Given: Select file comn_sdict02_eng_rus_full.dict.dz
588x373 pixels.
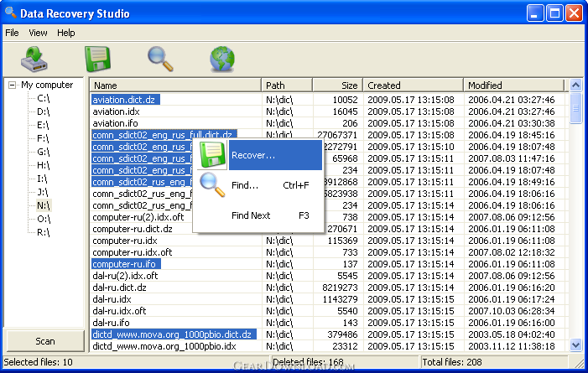Looking at the screenshot, I should tap(164, 135).
